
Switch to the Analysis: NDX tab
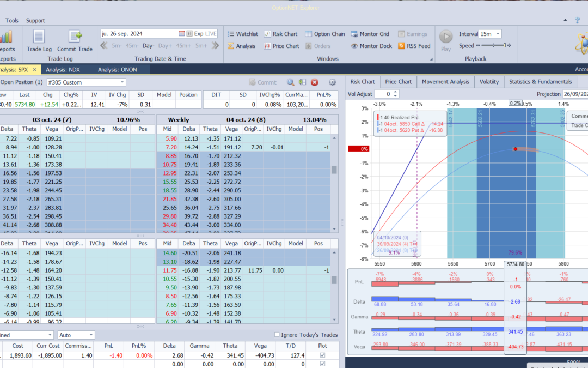[x=63, y=69]
